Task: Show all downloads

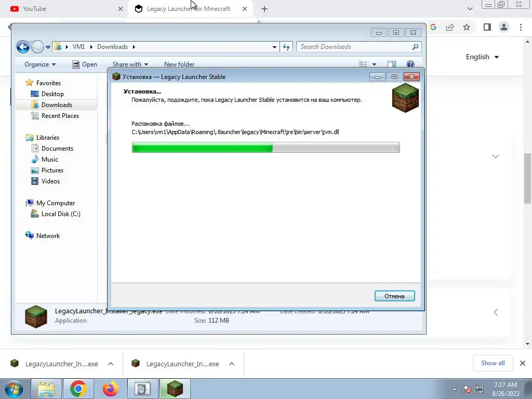Action: click(x=493, y=363)
